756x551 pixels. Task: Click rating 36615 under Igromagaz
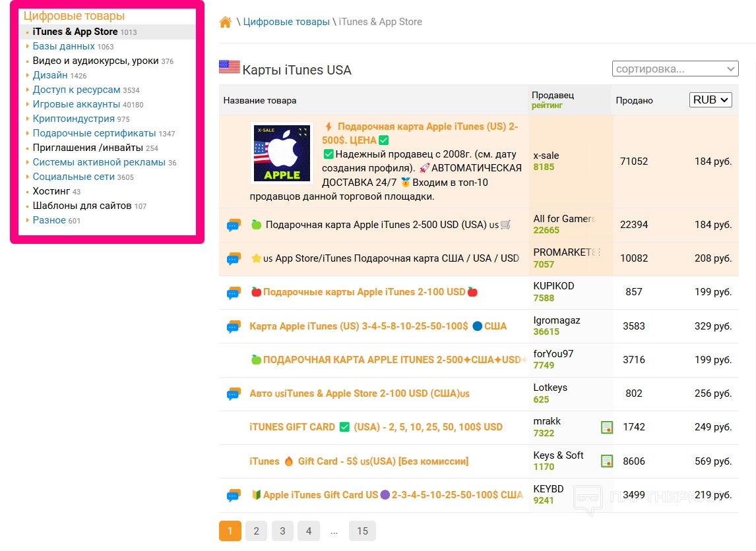tap(546, 332)
